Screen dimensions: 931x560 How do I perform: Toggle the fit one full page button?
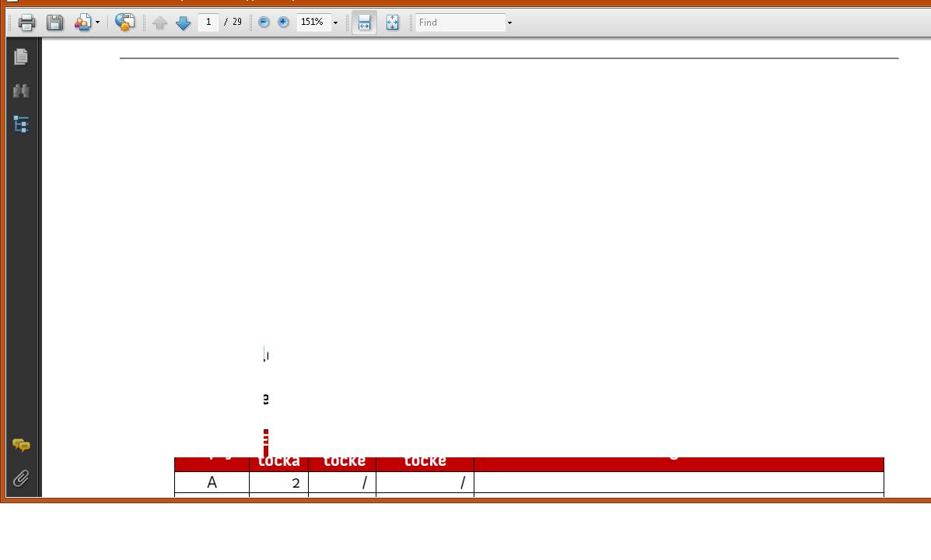click(x=393, y=23)
